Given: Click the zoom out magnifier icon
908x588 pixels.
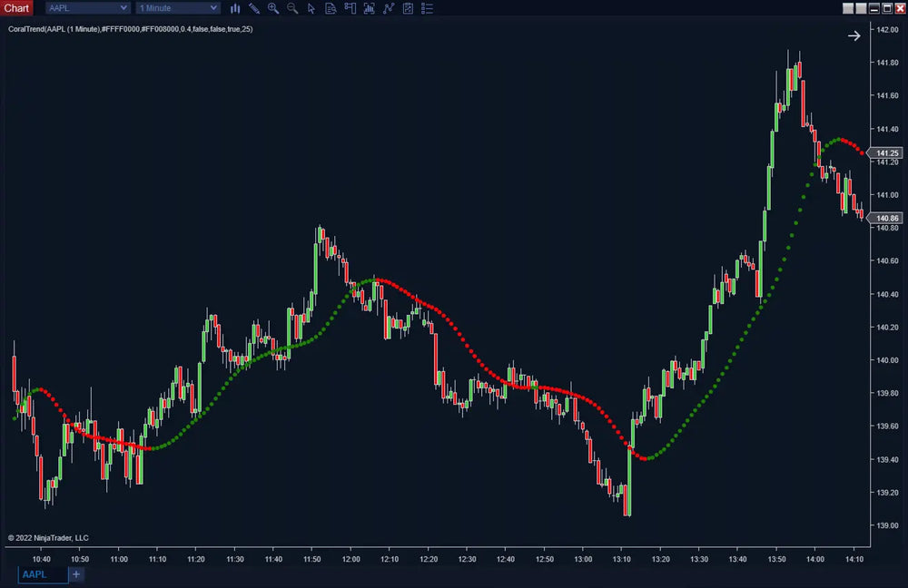Looking at the screenshot, I should click(292, 8).
